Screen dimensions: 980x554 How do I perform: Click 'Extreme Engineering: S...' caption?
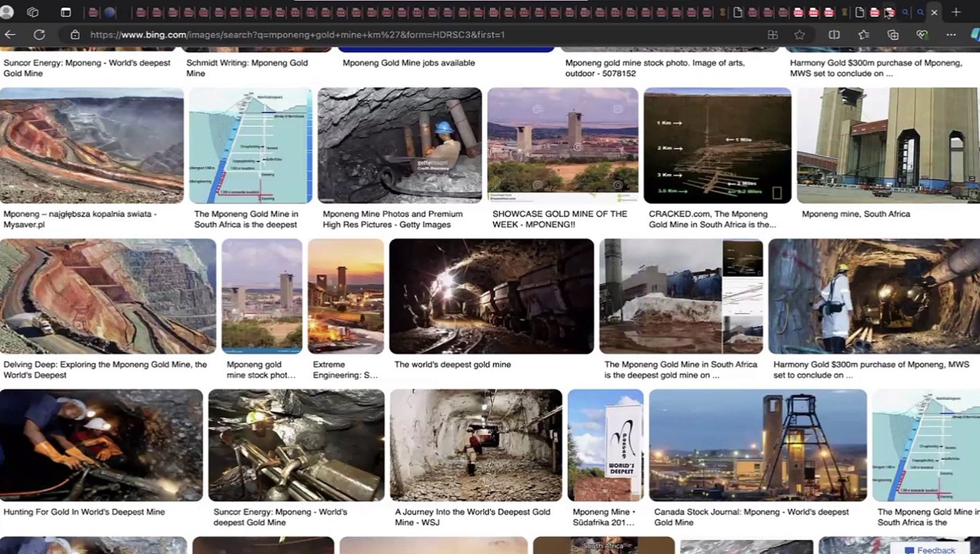345,370
